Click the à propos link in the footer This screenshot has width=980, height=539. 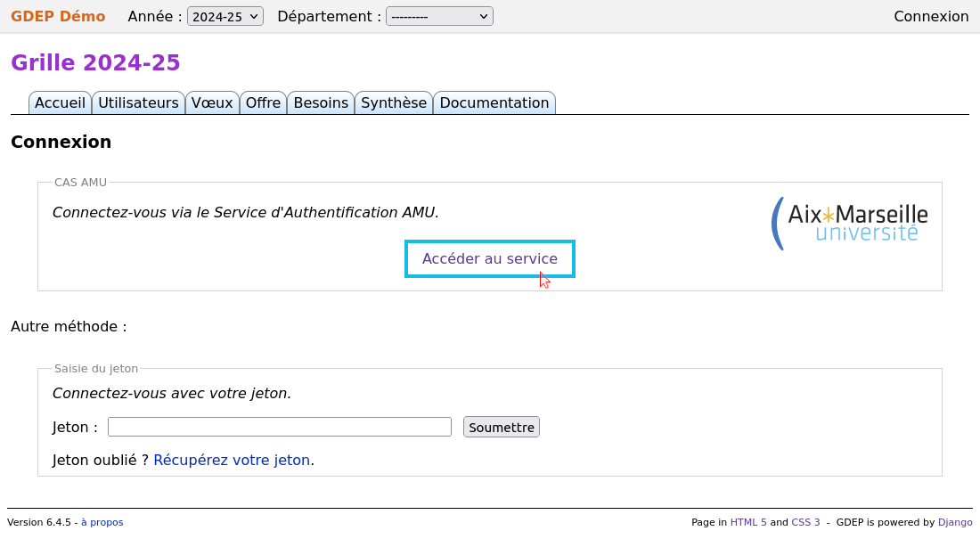(102, 522)
